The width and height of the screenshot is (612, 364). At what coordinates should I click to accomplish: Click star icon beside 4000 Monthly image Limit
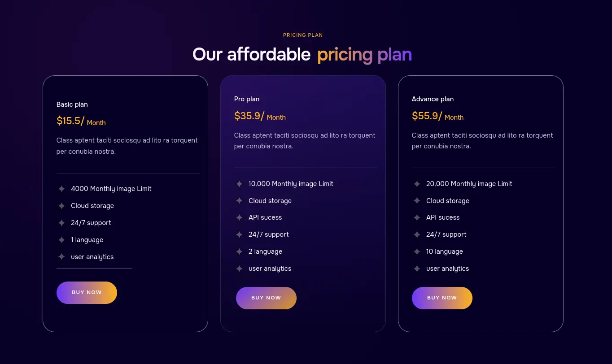coord(61,189)
